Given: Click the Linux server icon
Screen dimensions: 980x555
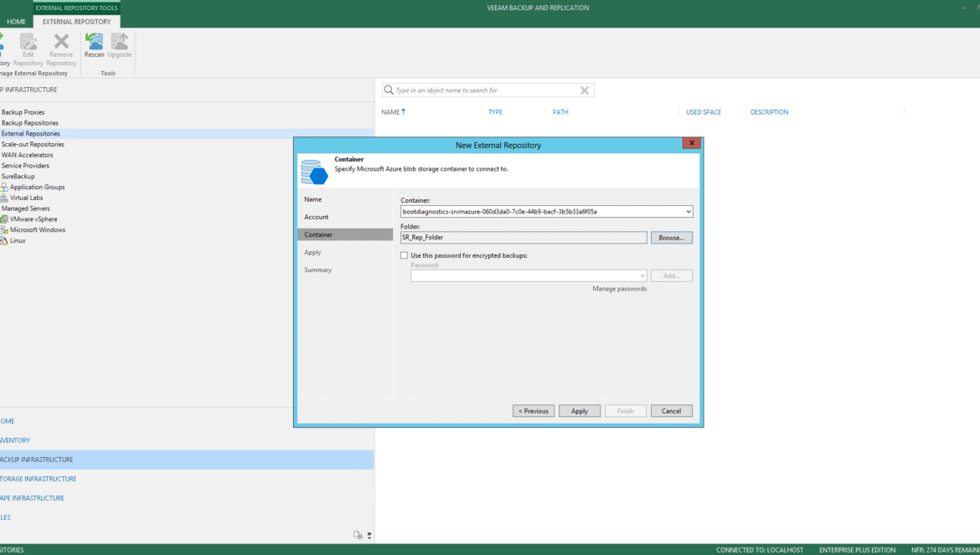Looking at the screenshot, I should 4,240.
